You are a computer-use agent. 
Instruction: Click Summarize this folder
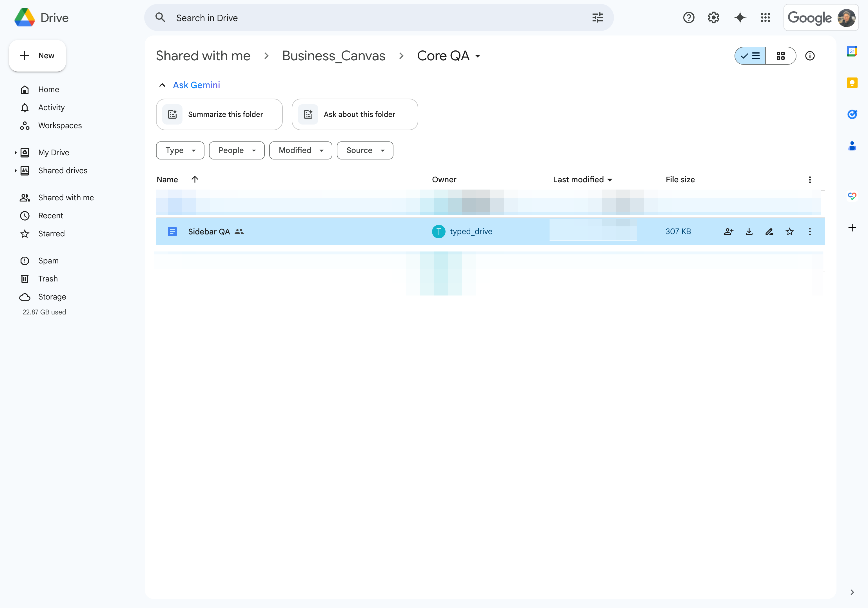point(219,115)
